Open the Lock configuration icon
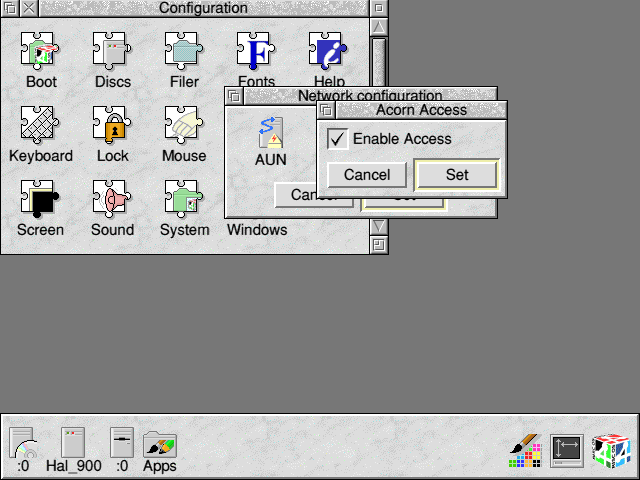 point(112,125)
